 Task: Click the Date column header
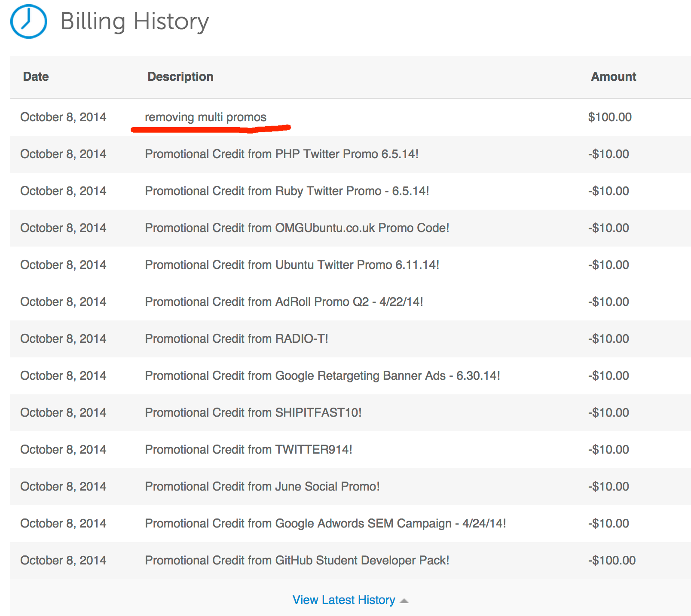point(36,76)
